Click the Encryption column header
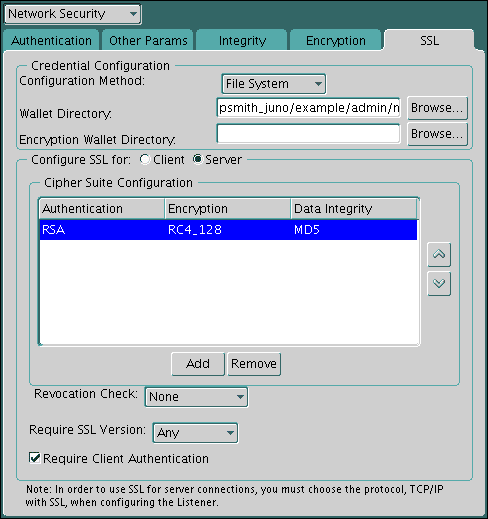The width and height of the screenshot is (488, 519). click(x=228, y=209)
